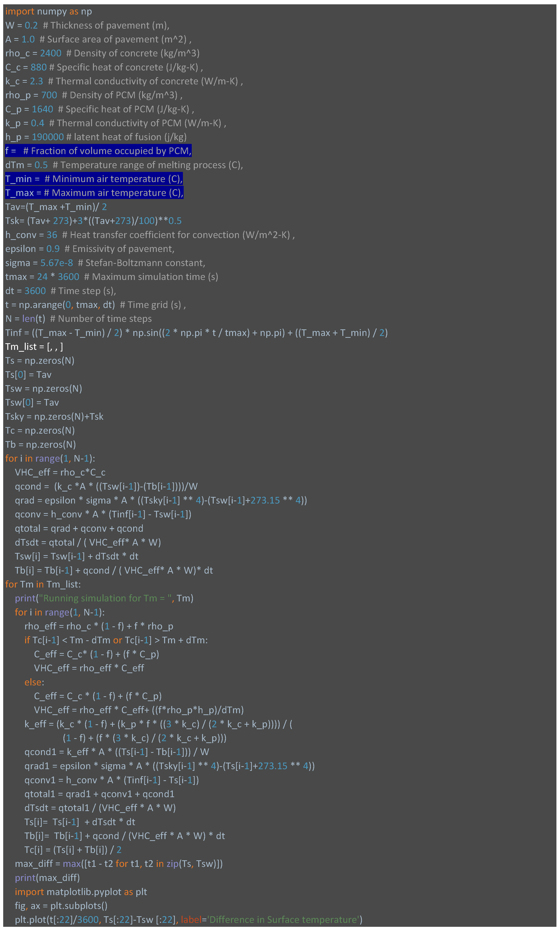The height and width of the screenshot is (930, 560).
Task: Click the 'epsilon = 0.9' emissivity line
Action: [x=90, y=249]
